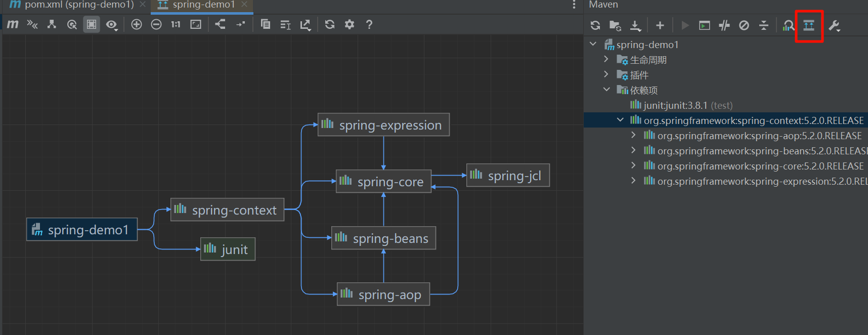Click Execute Maven Goal icon
The height and width of the screenshot is (335, 868).
[704, 25]
